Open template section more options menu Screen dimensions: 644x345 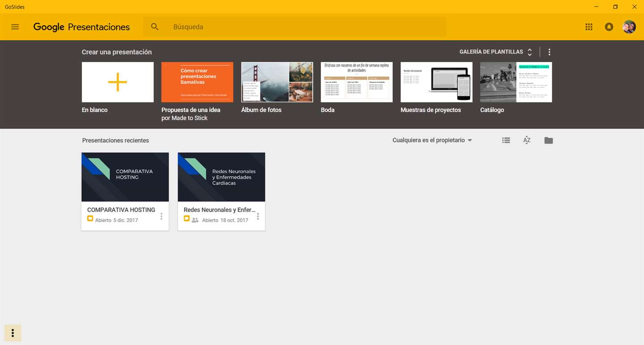pyautogui.click(x=549, y=52)
